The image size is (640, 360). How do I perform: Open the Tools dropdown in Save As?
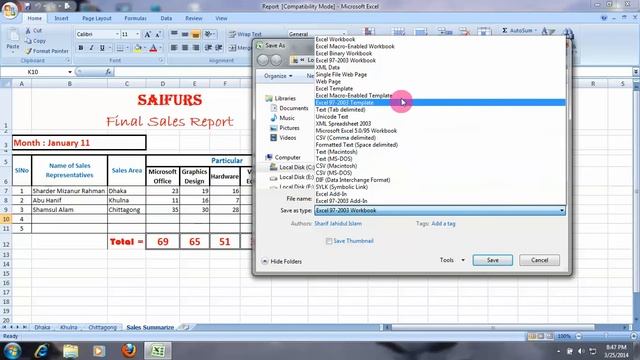pyautogui.click(x=452, y=260)
